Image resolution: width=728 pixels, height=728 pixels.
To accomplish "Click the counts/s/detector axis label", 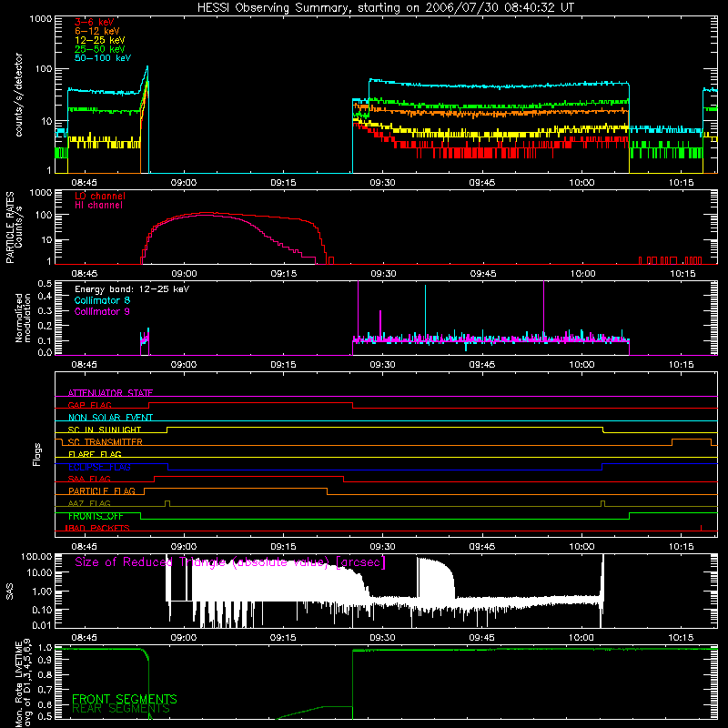I will point(18,95).
